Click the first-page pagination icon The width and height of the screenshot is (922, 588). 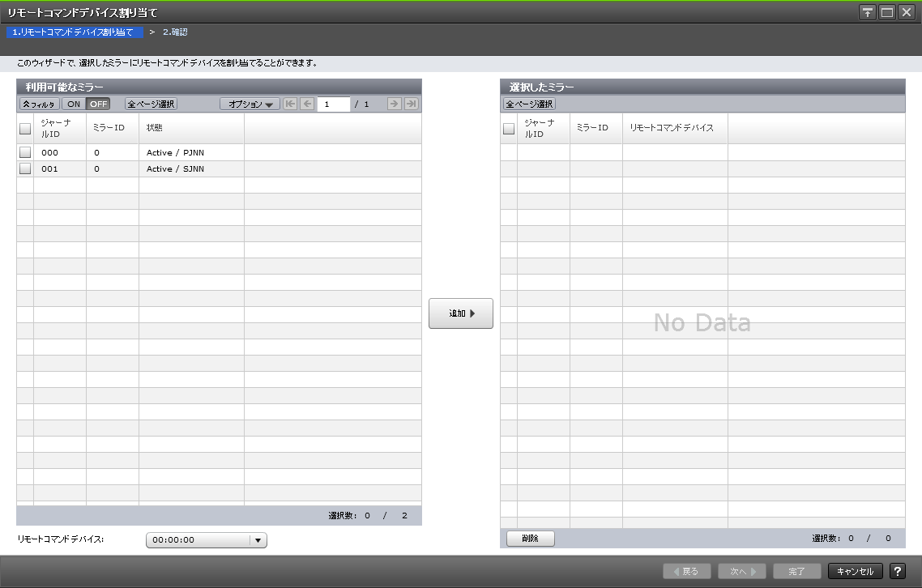point(289,104)
